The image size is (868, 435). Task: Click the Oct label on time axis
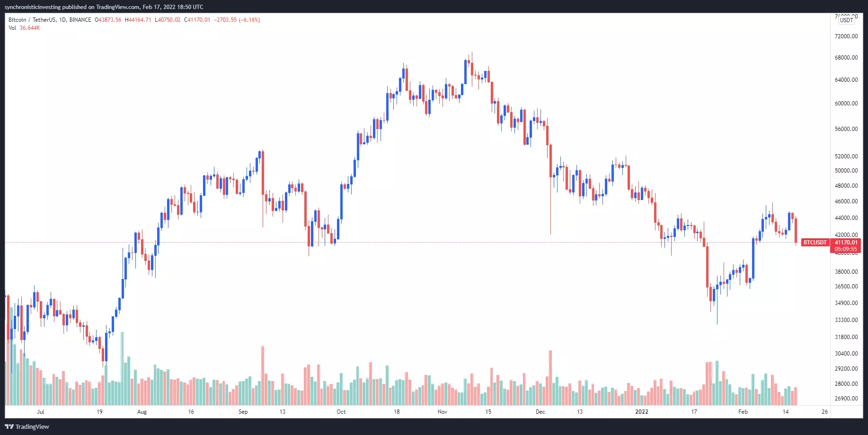(x=341, y=412)
